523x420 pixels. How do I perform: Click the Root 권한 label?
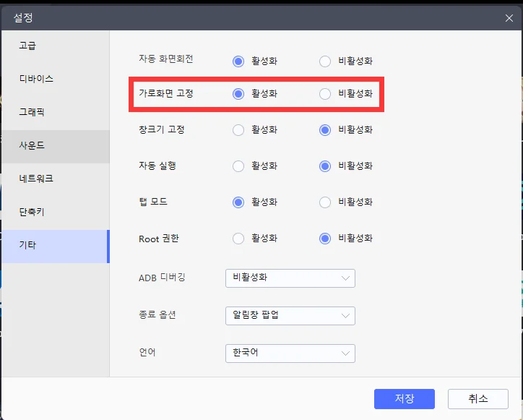point(159,239)
